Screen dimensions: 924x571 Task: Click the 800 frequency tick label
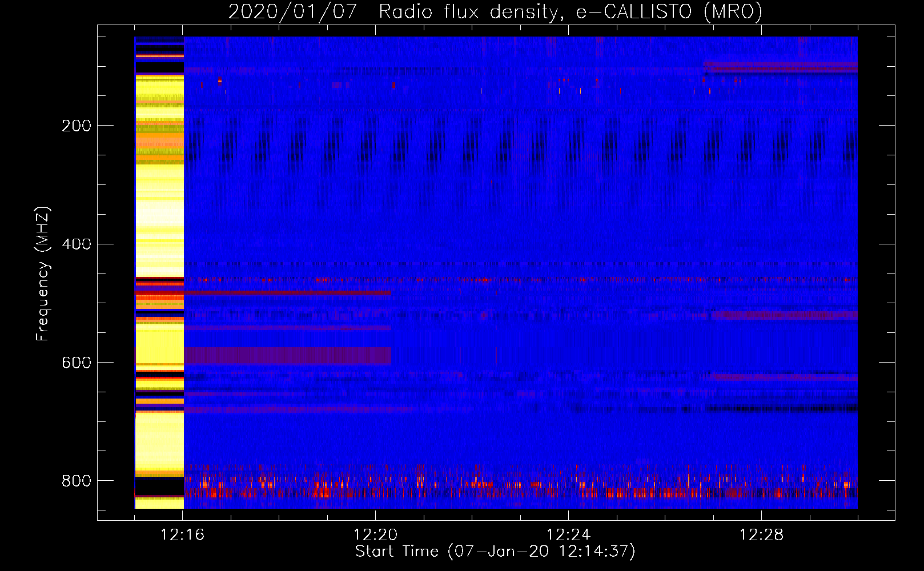77,481
